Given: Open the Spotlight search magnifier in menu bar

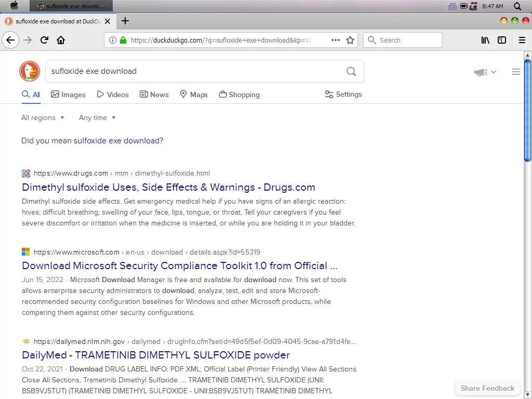Looking at the screenshot, I should (517, 6).
